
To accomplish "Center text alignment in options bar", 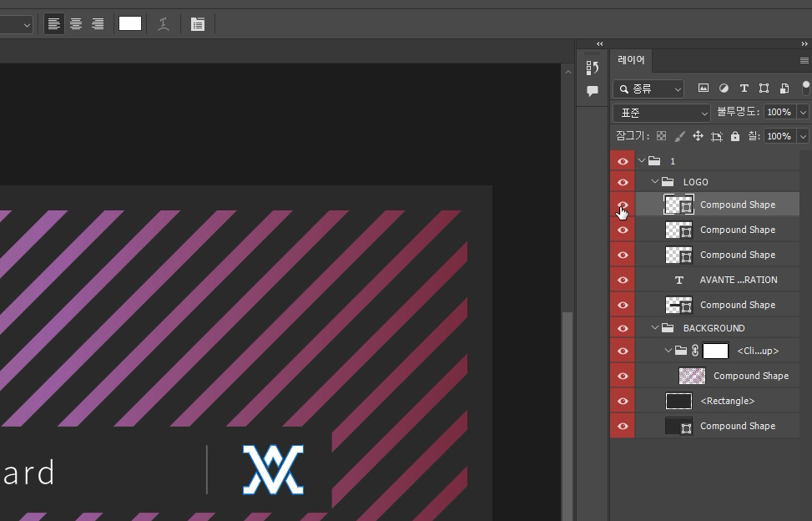I will pyautogui.click(x=76, y=24).
